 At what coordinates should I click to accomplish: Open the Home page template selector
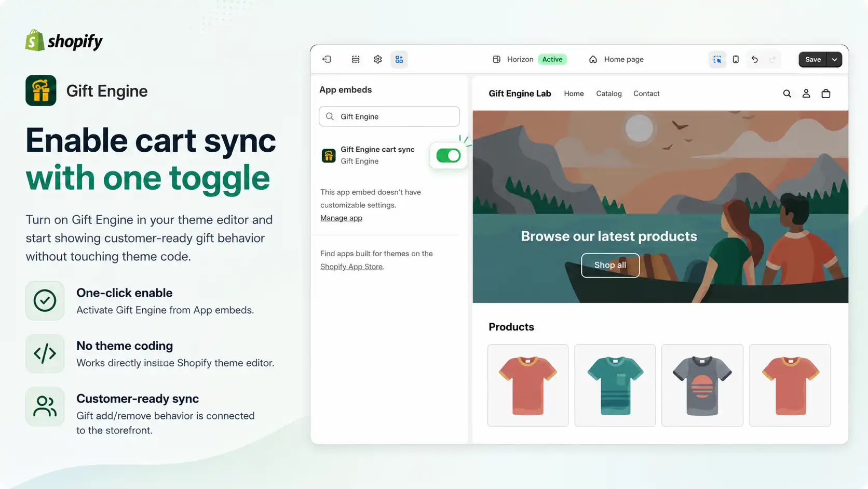(616, 59)
